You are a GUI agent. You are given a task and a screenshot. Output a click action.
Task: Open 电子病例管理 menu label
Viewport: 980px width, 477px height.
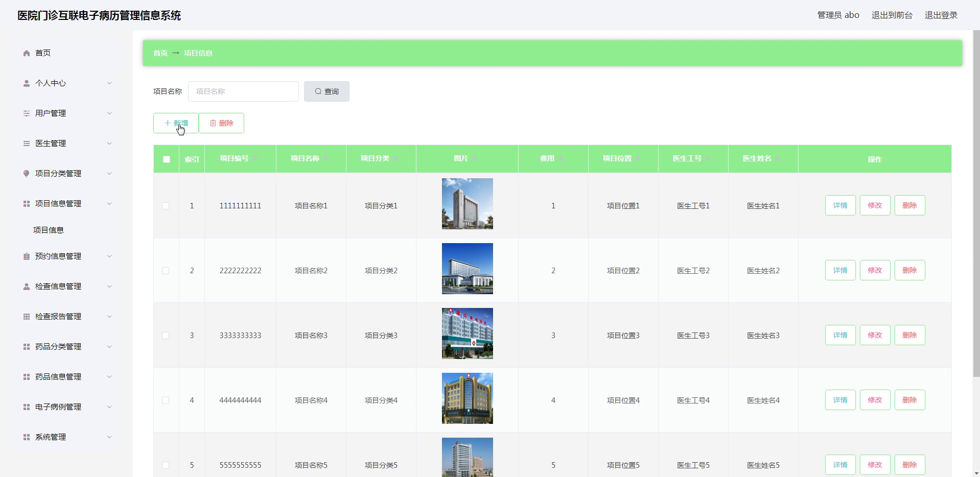pyautogui.click(x=58, y=407)
